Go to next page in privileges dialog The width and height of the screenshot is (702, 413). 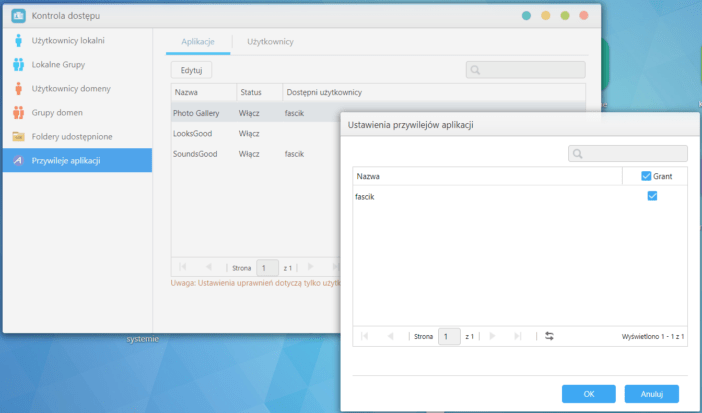(x=492, y=336)
